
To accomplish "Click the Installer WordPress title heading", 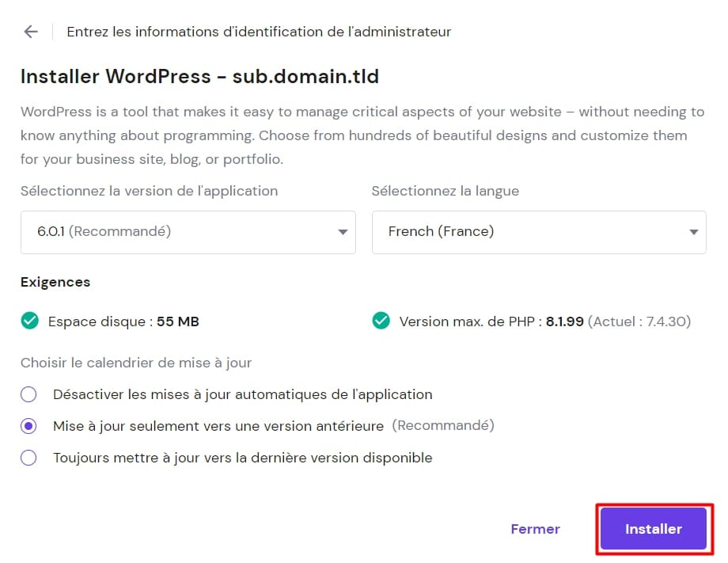I will (x=199, y=77).
